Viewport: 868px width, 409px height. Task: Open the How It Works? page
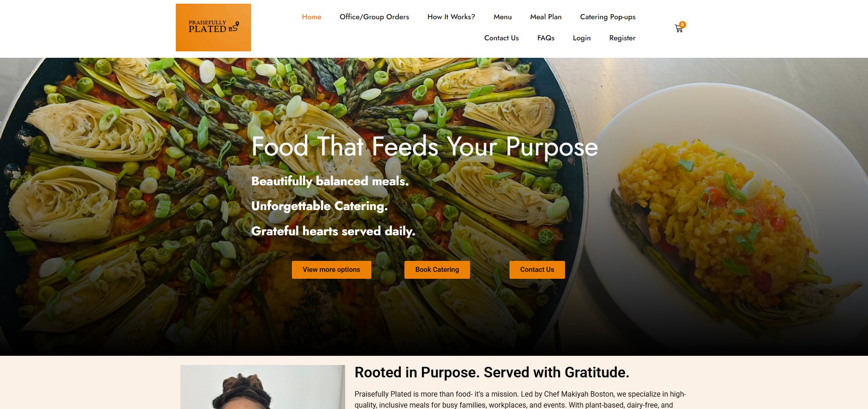click(x=451, y=17)
